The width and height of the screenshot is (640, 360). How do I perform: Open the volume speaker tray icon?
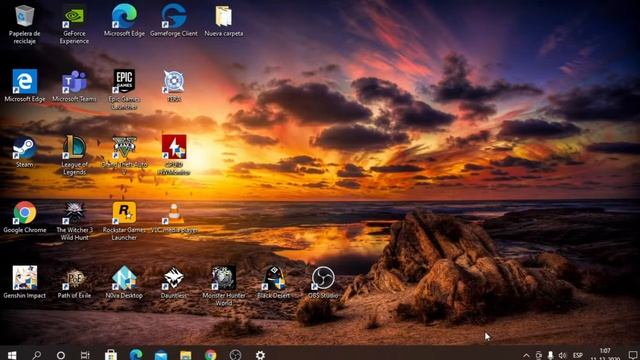(x=563, y=356)
